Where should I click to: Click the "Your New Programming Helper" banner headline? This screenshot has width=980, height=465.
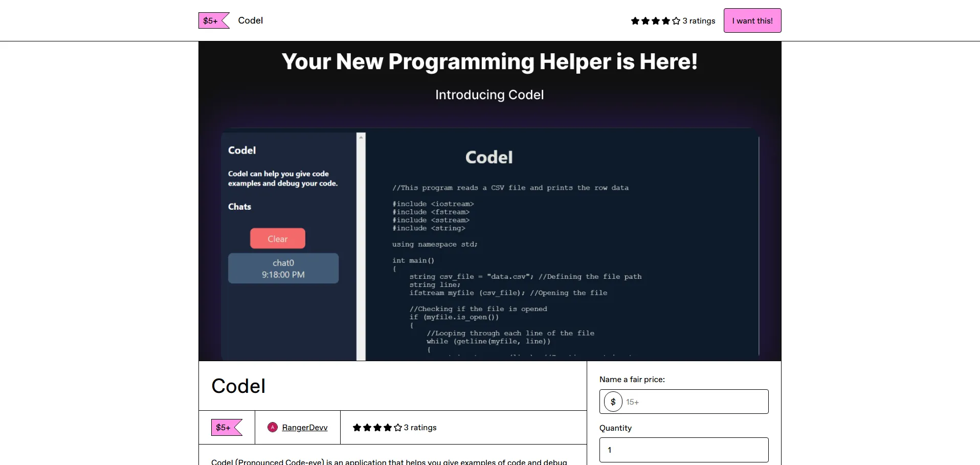(x=489, y=62)
